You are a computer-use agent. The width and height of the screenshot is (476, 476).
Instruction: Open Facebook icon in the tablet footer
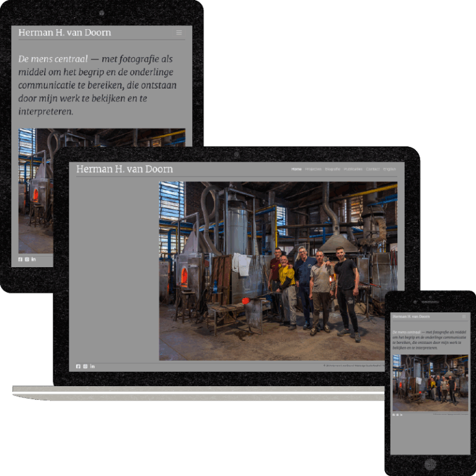(20, 259)
